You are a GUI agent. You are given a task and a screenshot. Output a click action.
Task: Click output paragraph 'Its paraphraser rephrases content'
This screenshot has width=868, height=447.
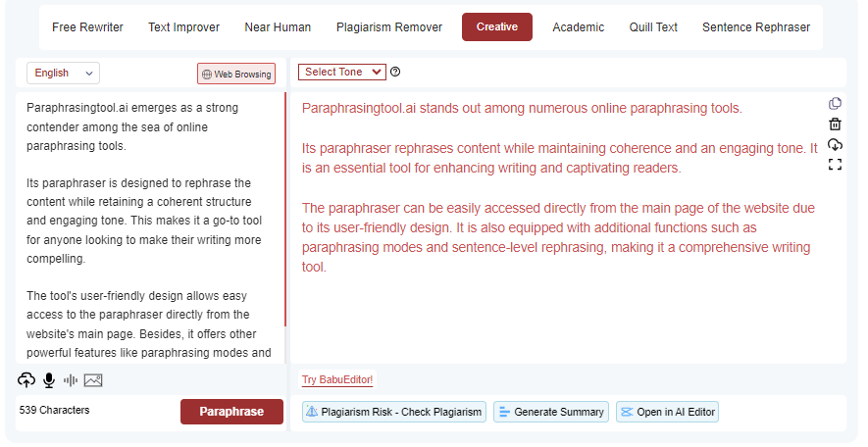560,158
